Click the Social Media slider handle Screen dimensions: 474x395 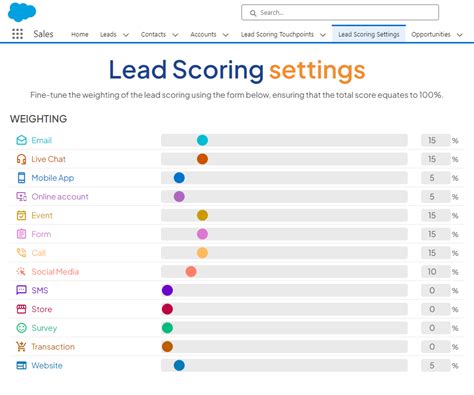191,272
